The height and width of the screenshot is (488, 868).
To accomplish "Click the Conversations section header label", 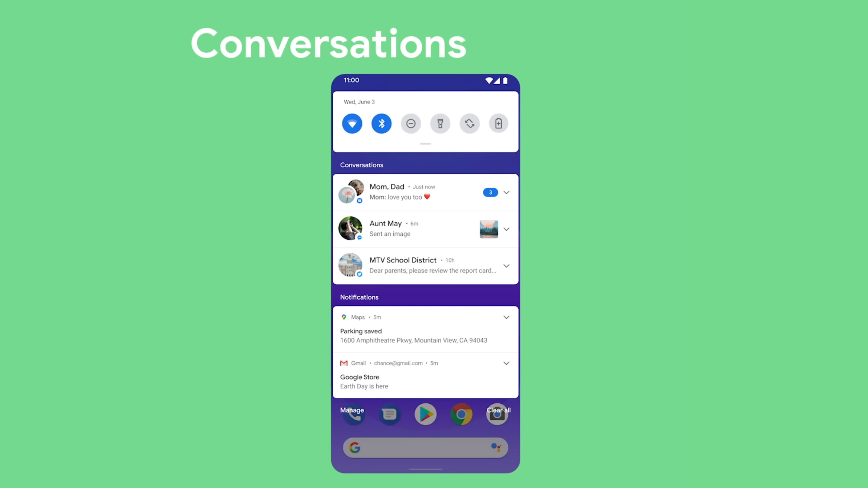I will (x=361, y=165).
